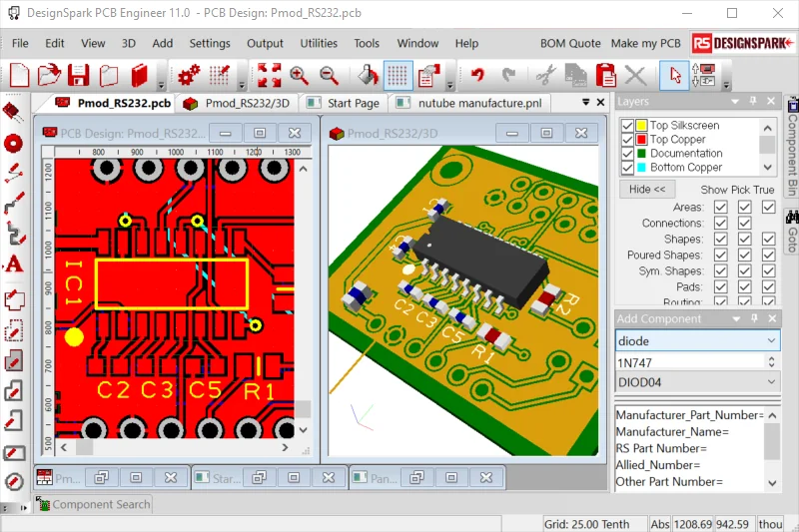Click the Zoom Out magnifier icon
Screen dimensions: 799x532
point(329,75)
